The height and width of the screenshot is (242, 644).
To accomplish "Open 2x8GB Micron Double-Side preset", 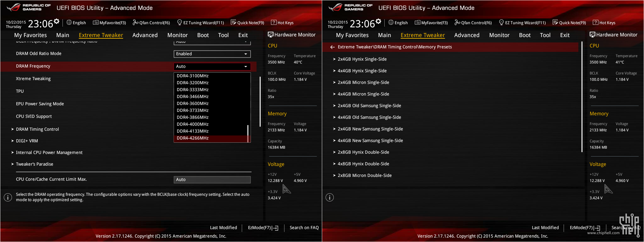I will [x=365, y=175].
